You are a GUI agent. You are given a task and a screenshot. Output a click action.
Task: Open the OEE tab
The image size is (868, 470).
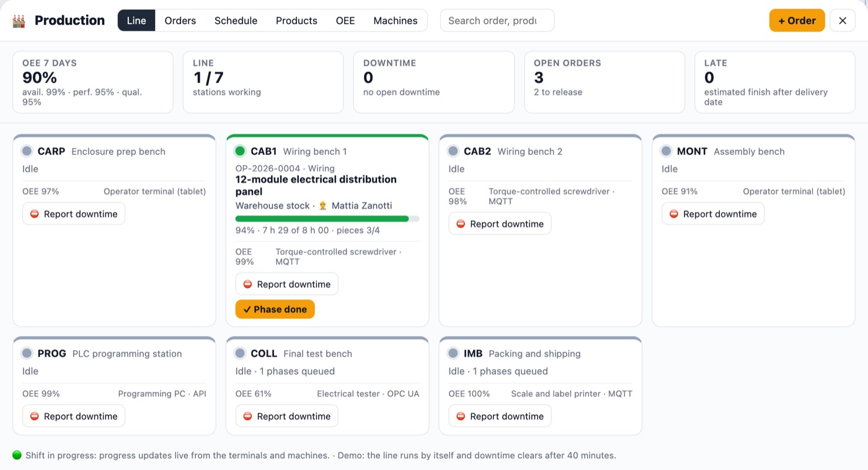click(x=345, y=20)
